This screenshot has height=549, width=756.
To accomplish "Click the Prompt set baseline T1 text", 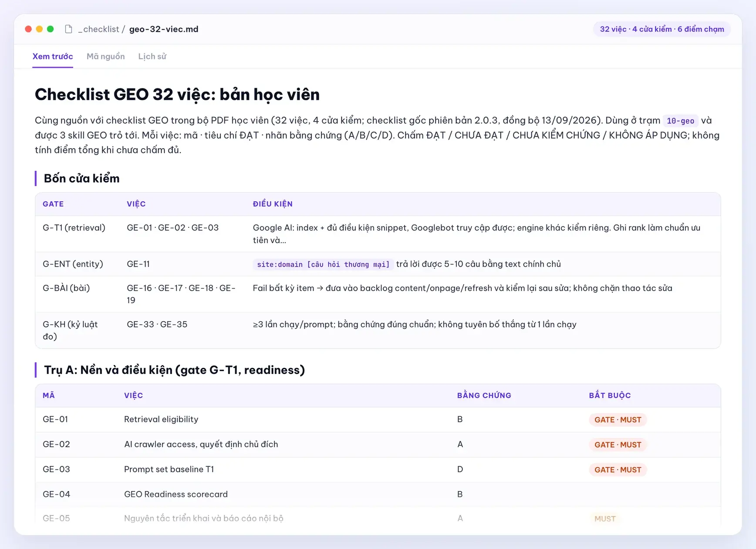I will tap(169, 469).
